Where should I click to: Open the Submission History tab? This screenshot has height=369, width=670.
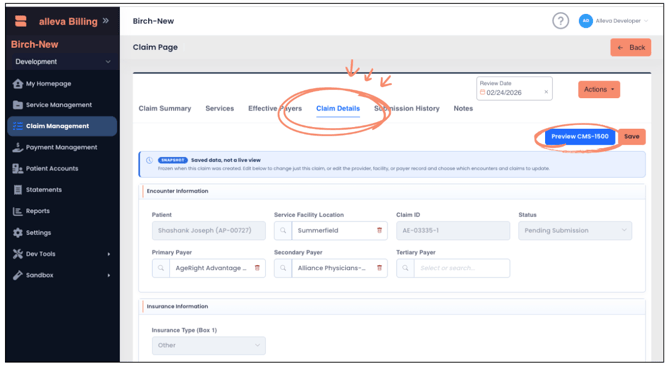[x=407, y=108]
